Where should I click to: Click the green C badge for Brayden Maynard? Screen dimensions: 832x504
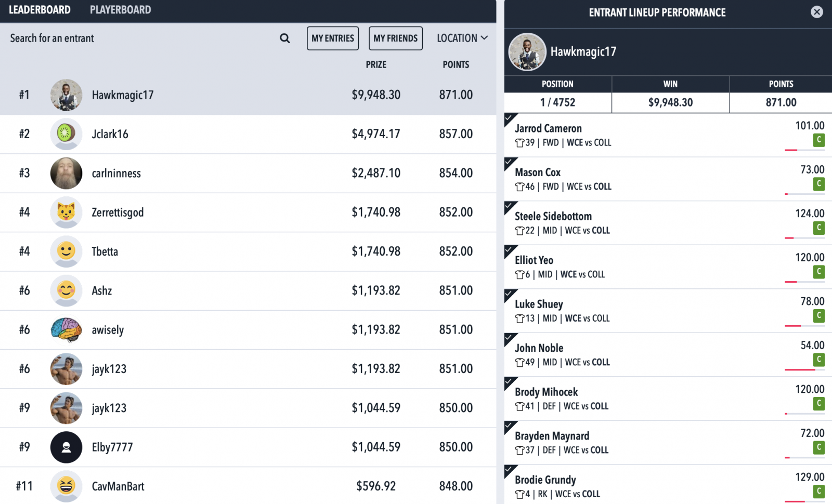pyautogui.click(x=819, y=447)
